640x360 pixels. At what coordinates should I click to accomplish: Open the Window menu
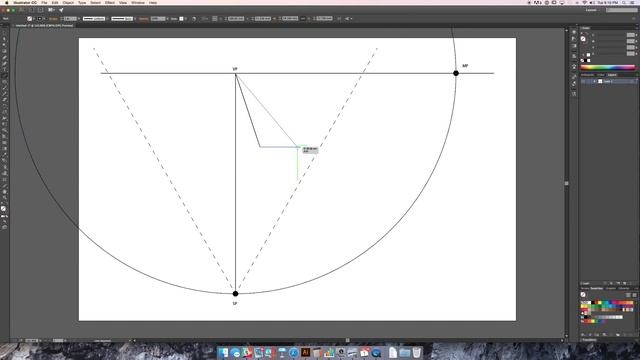click(x=138, y=2)
